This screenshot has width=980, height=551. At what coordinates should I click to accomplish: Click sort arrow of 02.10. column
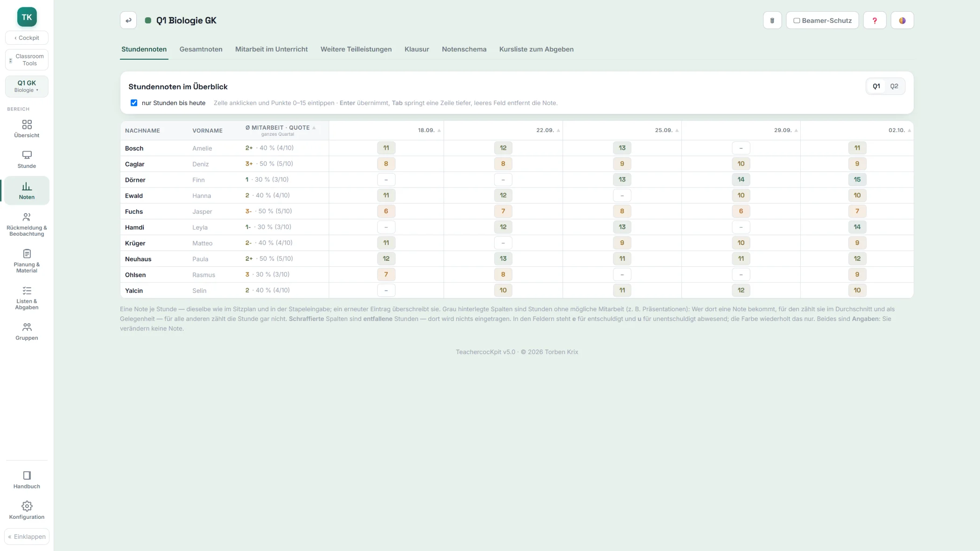pos(909,131)
